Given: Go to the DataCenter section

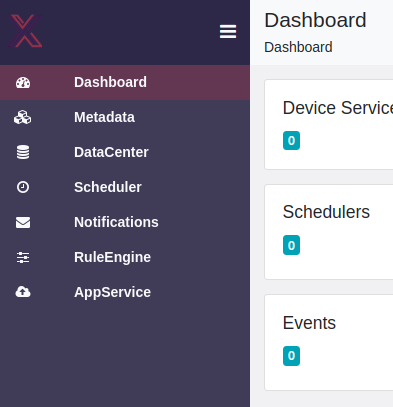Looking at the screenshot, I should [125, 152].
